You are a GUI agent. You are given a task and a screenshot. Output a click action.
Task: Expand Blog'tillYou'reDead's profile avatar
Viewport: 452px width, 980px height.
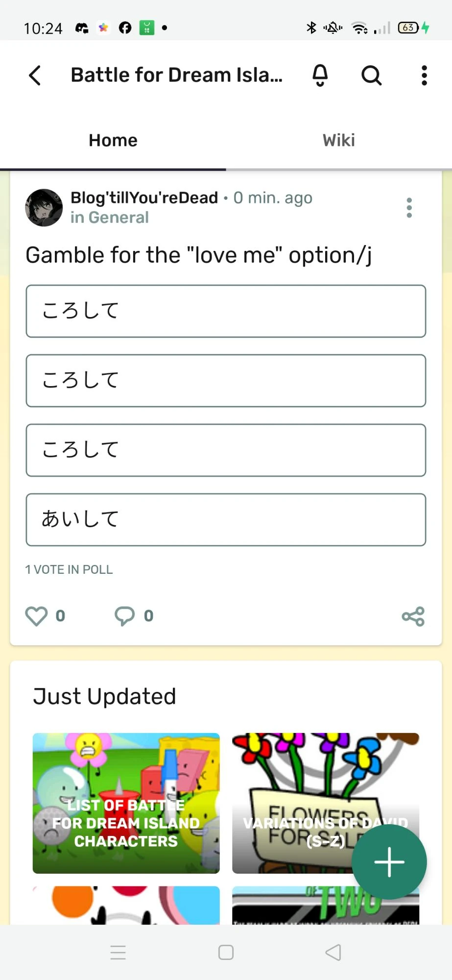pyautogui.click(x=44, y=208)
